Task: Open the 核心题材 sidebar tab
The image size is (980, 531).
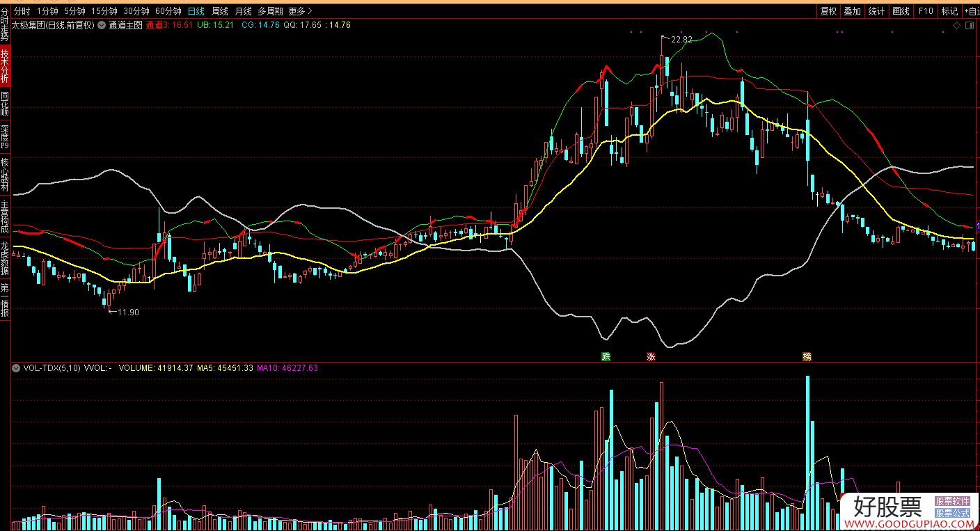Action: pos(5,175)
